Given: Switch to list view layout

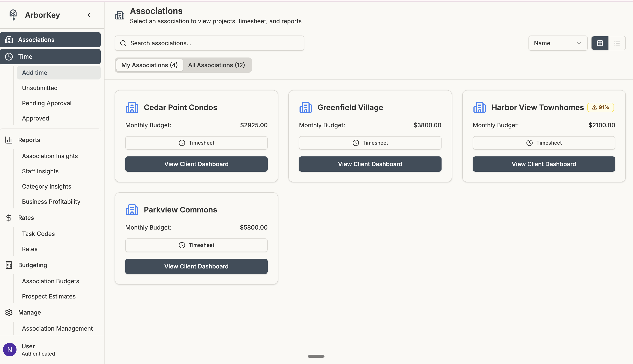Looking at the screenshot, I should coord(617,43).
